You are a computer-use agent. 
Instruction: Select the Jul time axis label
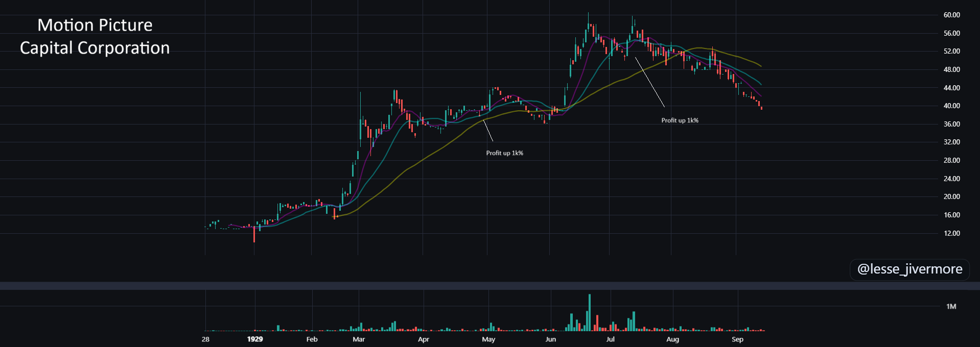[x=611, y=339]
